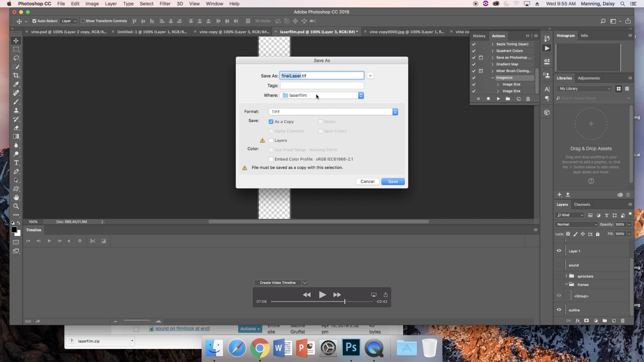644x362 pixels.
Task: Hide Layer 1 with its eye icon
Action: pos(559,251)
